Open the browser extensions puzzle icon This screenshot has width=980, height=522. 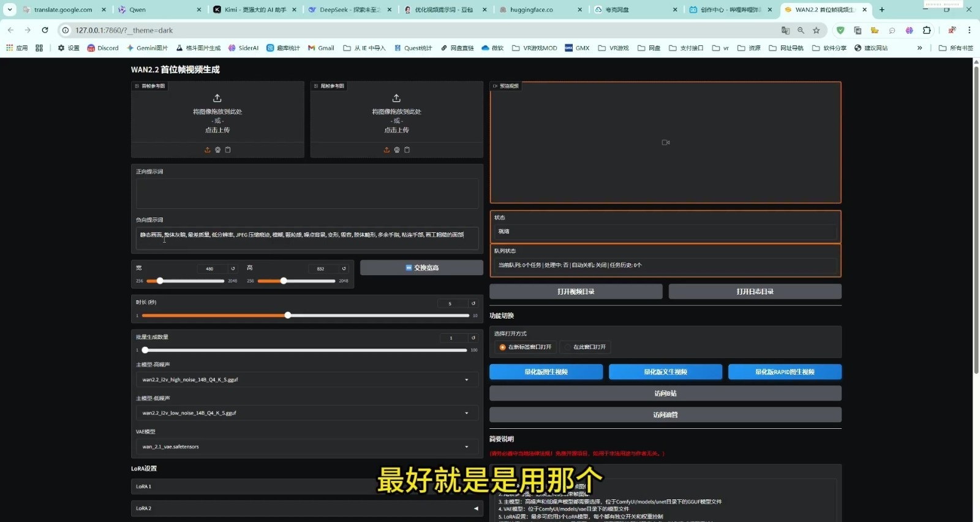click(927, 30)
